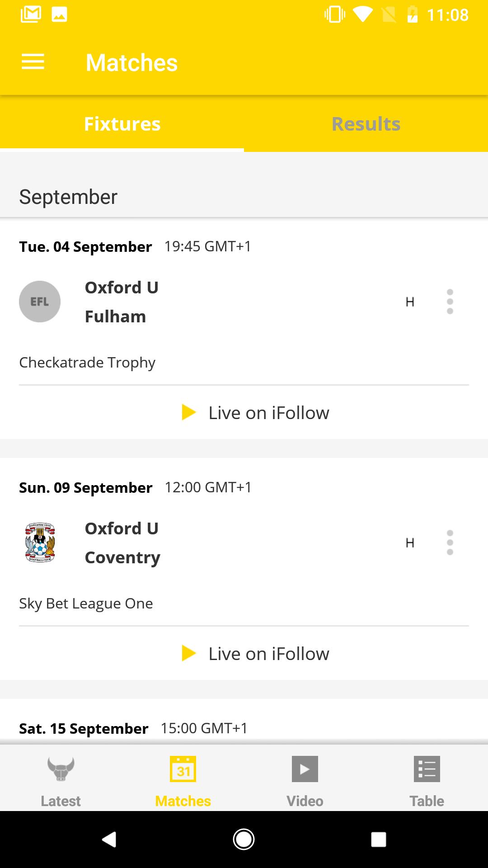Select the Fixtures tab
Viewport: 488px width, 868px height.
click(x=122, y=124)
